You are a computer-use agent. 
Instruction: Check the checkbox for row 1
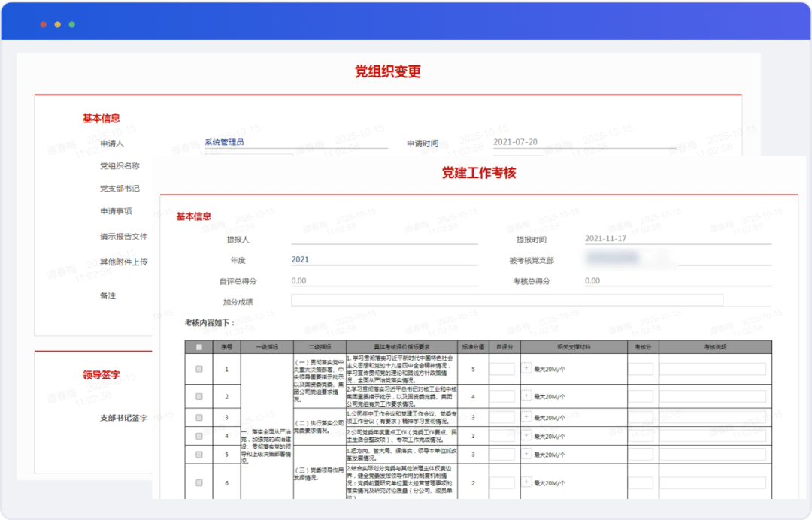(199, 369)
